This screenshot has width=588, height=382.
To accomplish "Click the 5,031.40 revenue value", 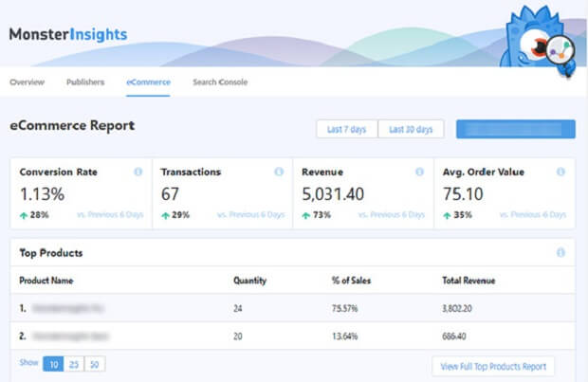I will (333, 194).
